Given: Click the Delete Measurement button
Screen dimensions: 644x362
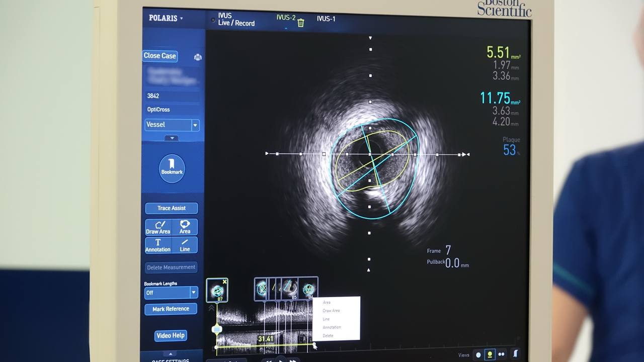Looking at the screenshot, I should pyautogui.click(x=171, y=267).
